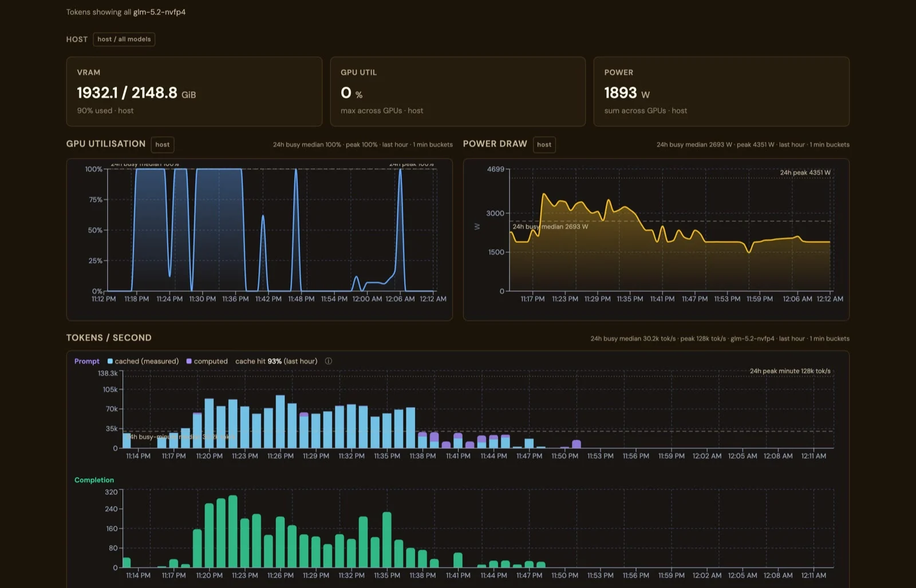Click the "cache hit 93% (last hour)" text
This screenshot has width=916, height=588.
(277, 361)
